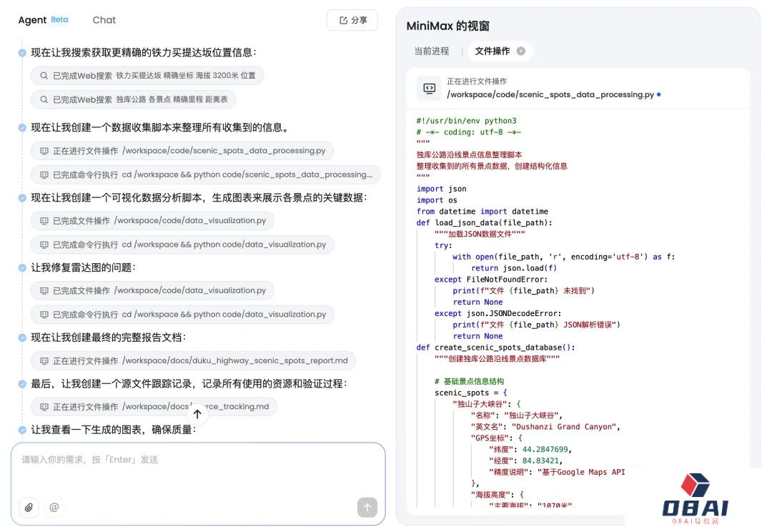The width and height of the screenshot is (772, 532).
Task: Click the latitude value 44.2847699
Action: [545, 449]
